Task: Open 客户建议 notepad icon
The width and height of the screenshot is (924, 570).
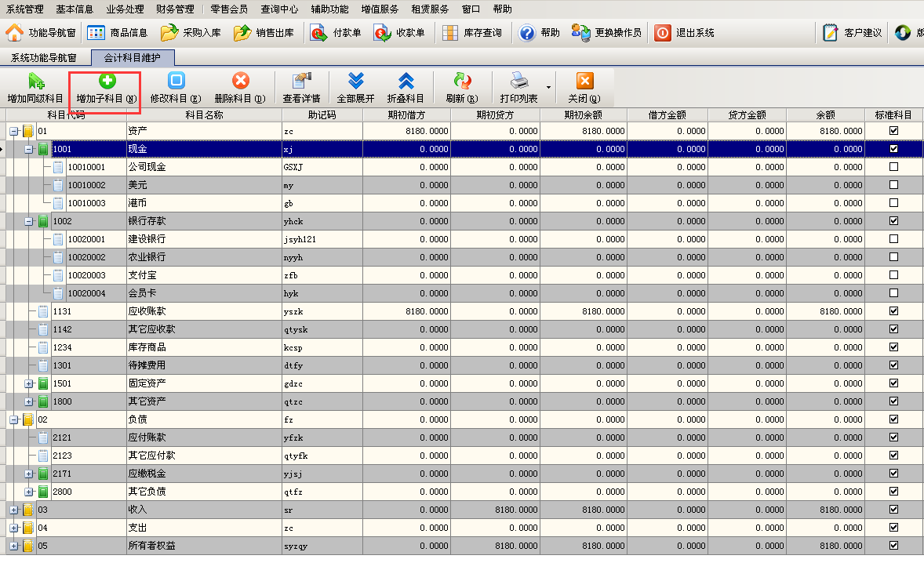Action: click(831, 32)
